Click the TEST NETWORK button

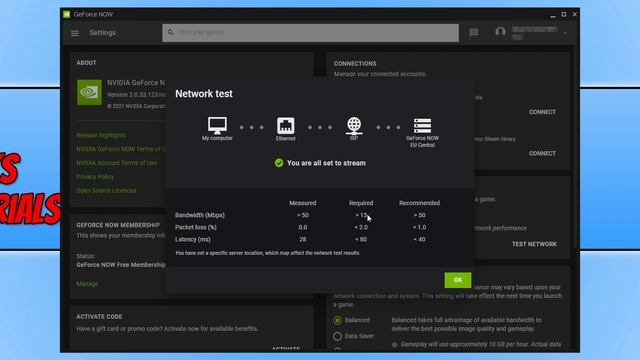(x=534, y=244)
